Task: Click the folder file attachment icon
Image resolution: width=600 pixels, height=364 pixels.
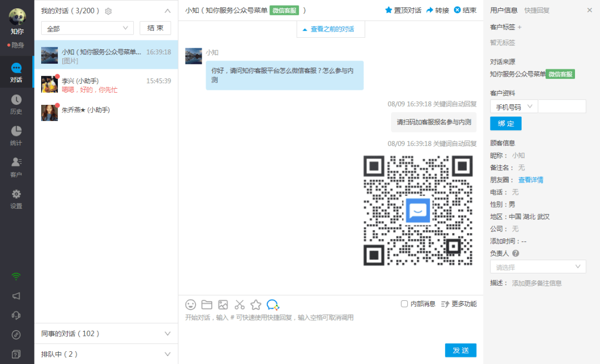Action: click(x=207, y=305)
